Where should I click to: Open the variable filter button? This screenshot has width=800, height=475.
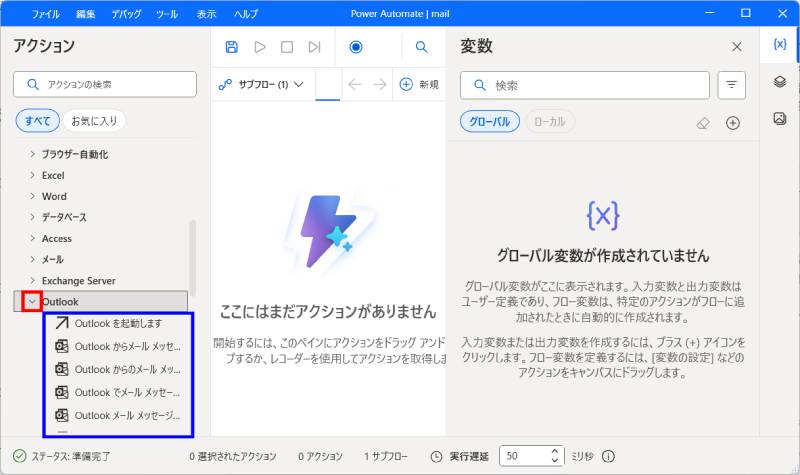(x=732, y=85)
